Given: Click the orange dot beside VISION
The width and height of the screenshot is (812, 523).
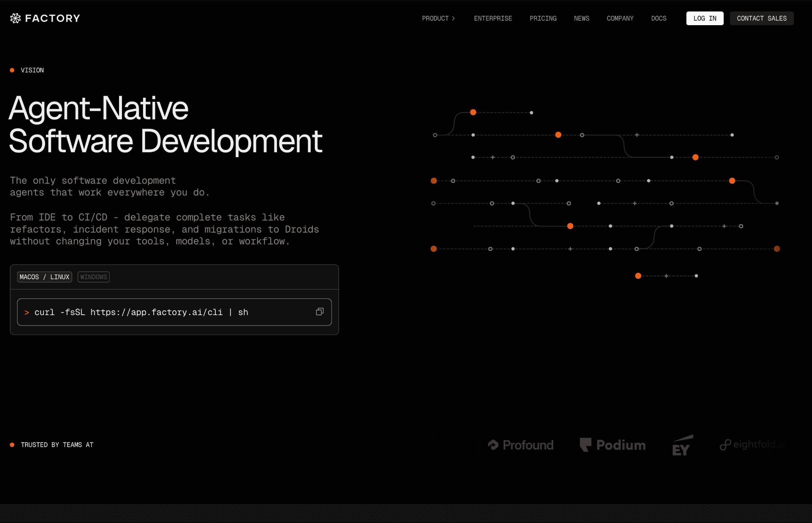Looking at the screenshot, I should (12, 70).
